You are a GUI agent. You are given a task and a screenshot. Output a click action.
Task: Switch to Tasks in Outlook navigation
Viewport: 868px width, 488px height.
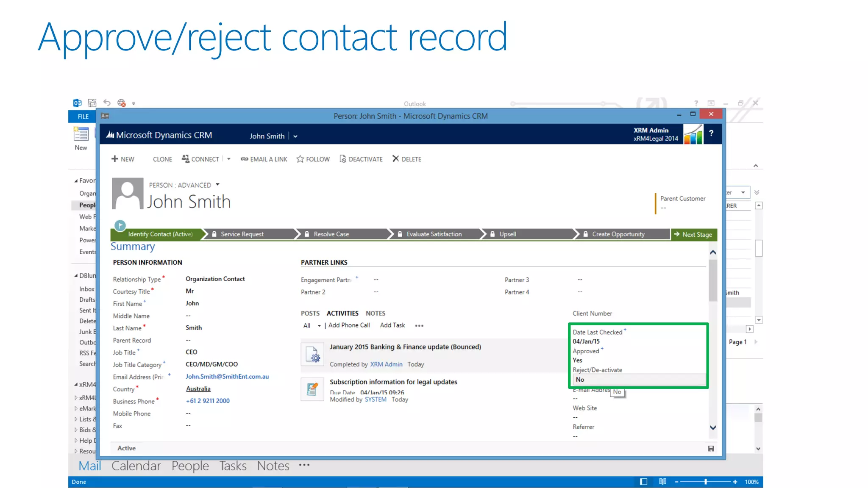point(233,466)
